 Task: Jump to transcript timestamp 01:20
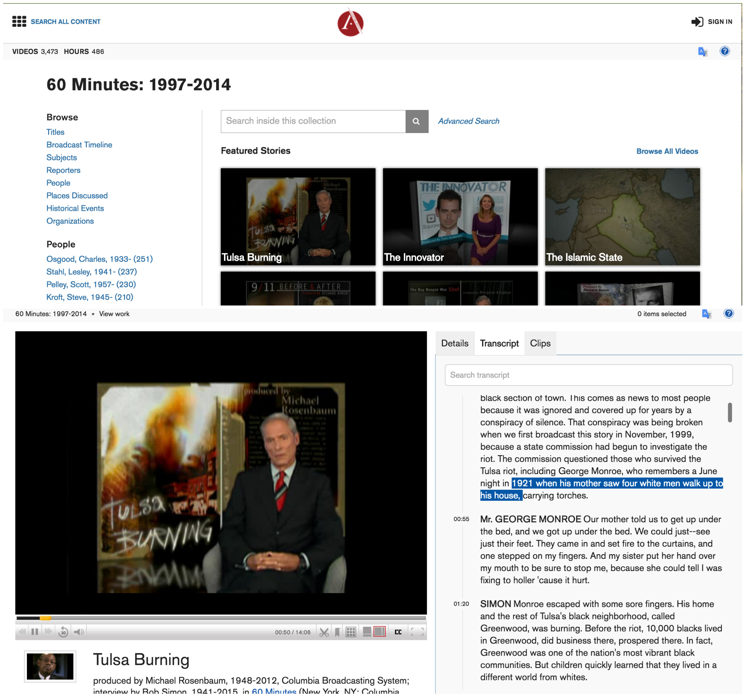tap(461, 604)
